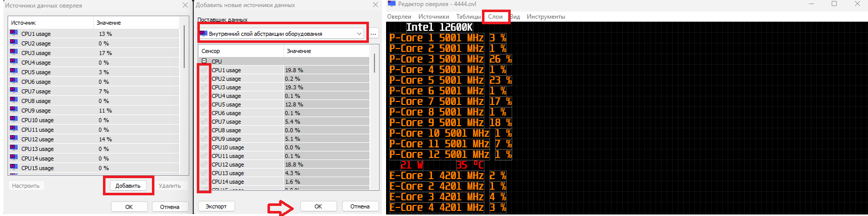The width and height of the screenshot is (868, 216).
Task: Click Отмена in Источники данных оверлея window
Action: tap(170, 207)
